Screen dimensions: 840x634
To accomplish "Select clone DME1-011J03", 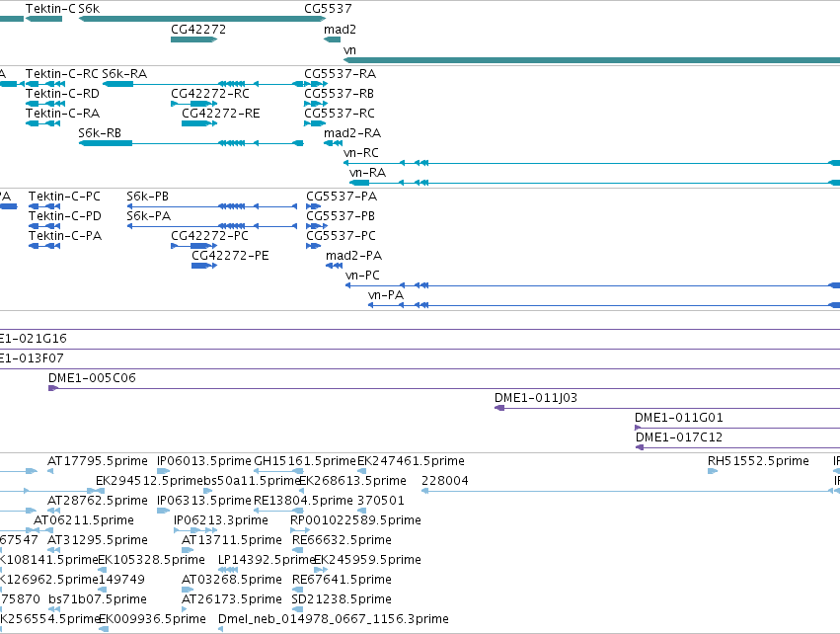I will tap(667, 408).
